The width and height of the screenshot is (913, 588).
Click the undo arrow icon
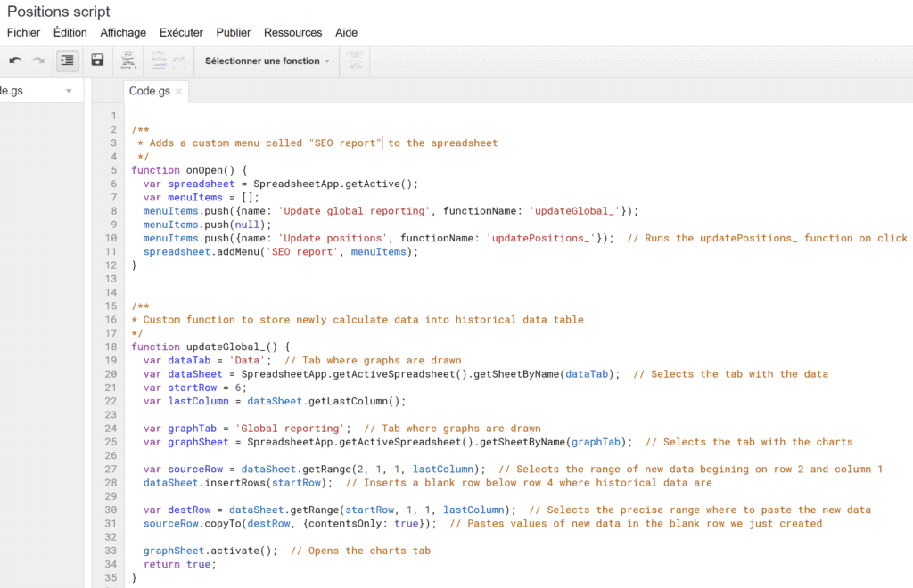15,61
